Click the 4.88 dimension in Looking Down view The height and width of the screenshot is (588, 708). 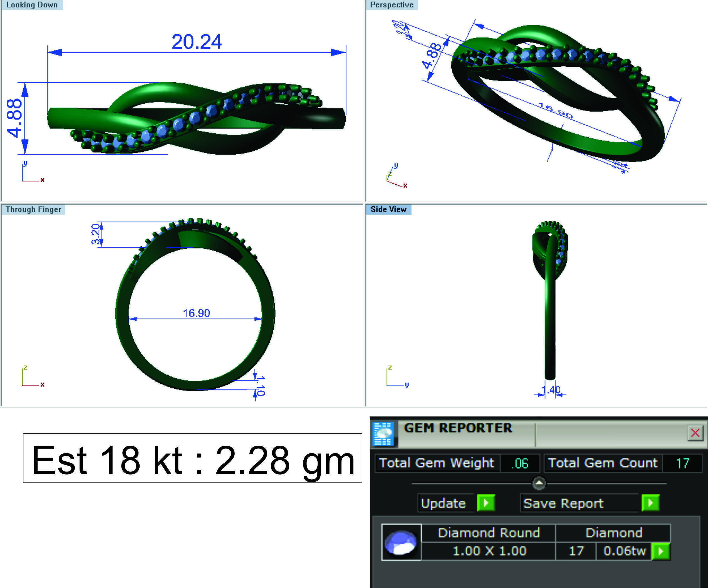(x=14, y=118)
